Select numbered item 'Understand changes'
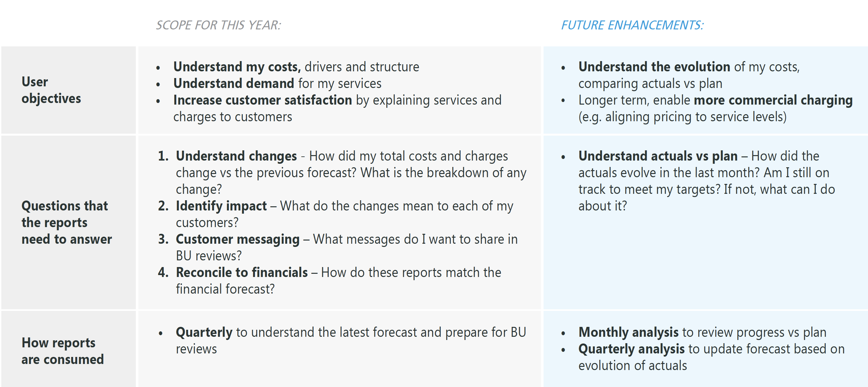 pyautogui.click(x=236, y=156)
